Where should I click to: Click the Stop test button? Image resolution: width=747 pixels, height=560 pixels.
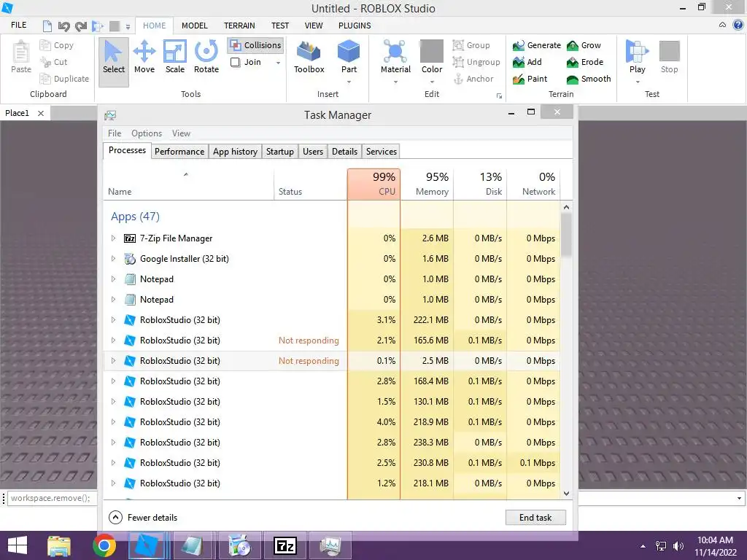670,57
